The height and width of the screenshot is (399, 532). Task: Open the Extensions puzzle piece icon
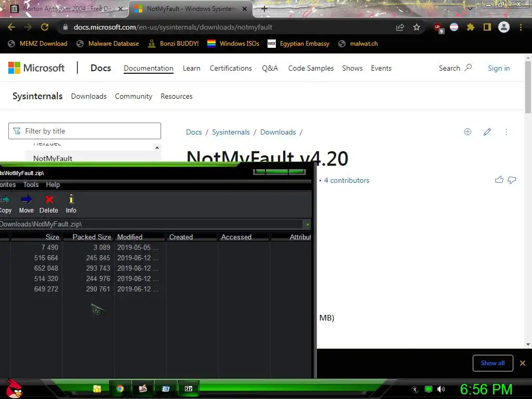point(470,27)
